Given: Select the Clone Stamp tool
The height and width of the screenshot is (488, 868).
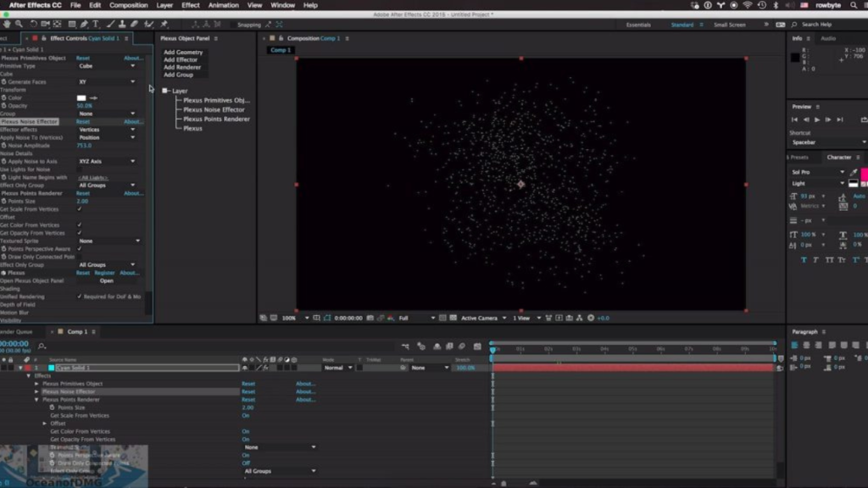Looking at the screenshot, I should pos(122,25).
